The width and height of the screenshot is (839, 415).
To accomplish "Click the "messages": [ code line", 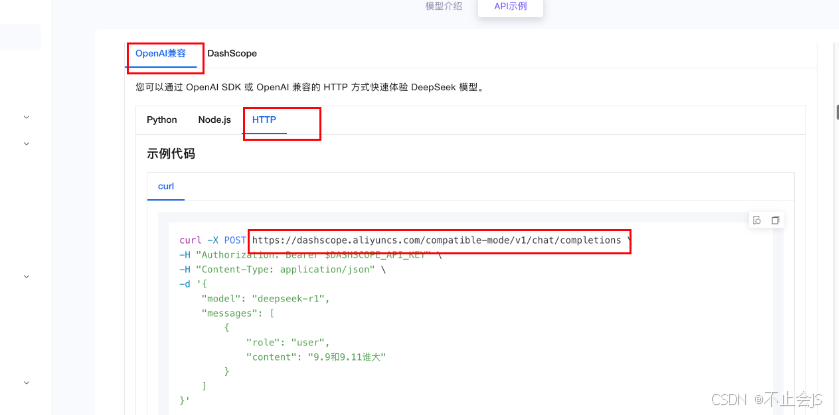I will 238,313.
